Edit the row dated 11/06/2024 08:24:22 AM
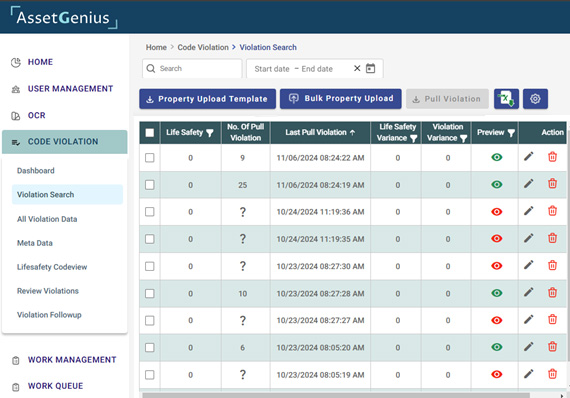This screenshot has width=570, height=398. [x=529, y=157]
